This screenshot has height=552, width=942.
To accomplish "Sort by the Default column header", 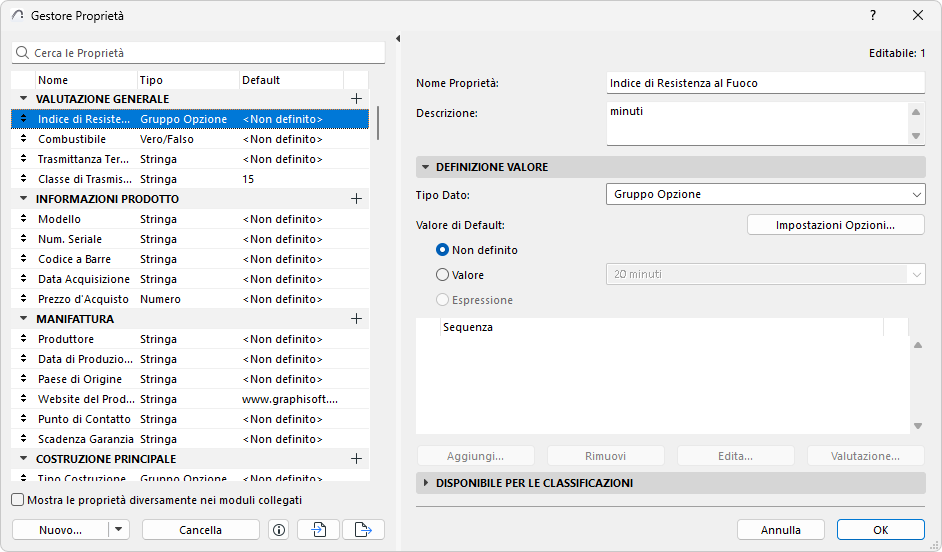I will coord(291,80).
